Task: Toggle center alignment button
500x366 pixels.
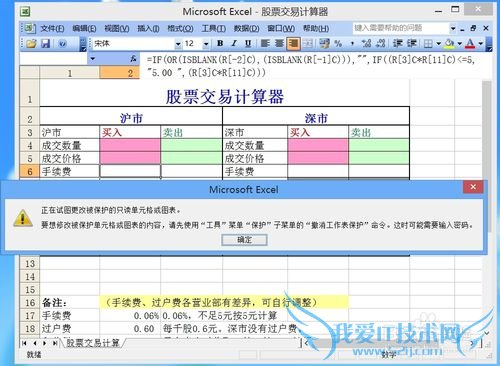Action: pos(279,43)
